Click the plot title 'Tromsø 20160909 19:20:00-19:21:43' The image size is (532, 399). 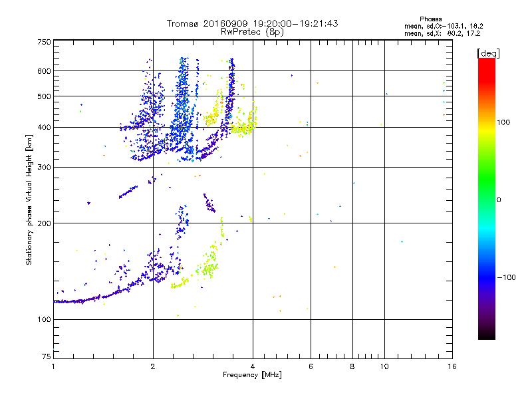coord(252,23)
